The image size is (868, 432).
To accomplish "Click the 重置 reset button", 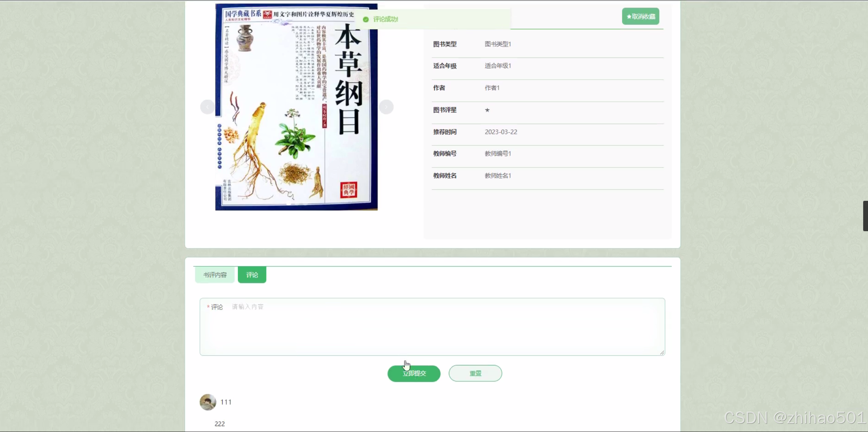I will (x=475, y=373).
